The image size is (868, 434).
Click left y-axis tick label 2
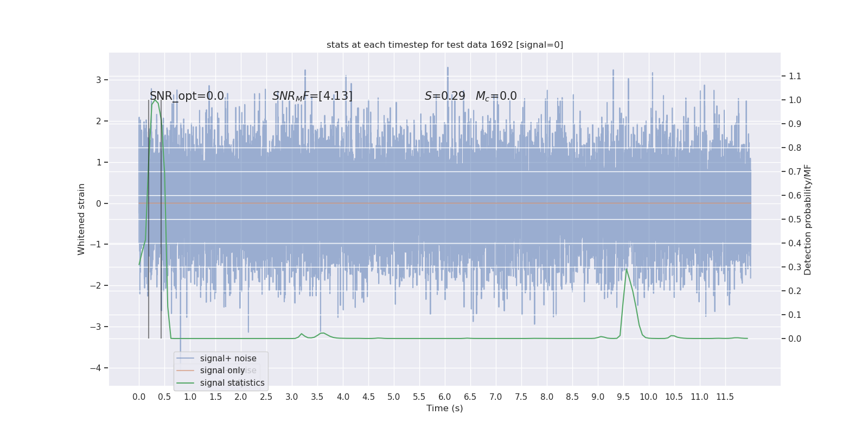tap(99, 122)
